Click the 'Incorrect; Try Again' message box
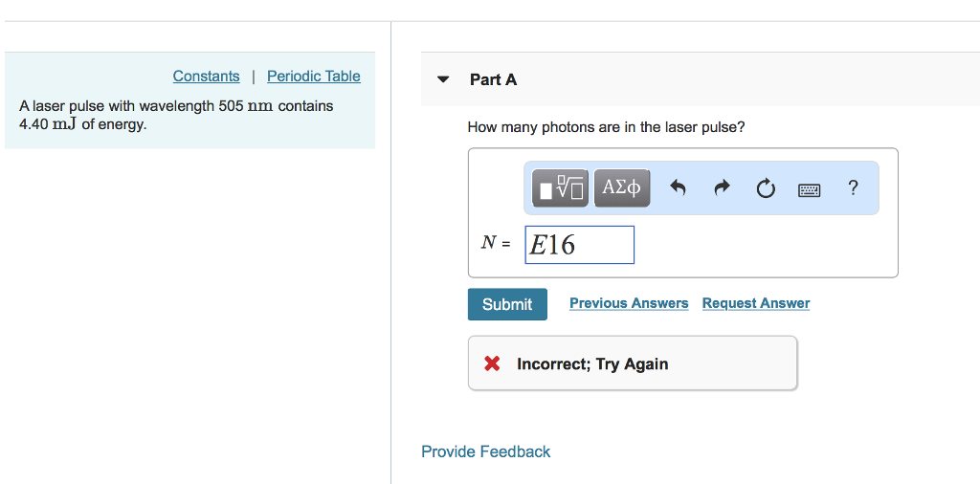Viewport: 980px width, 484px height. coord(632,363)
